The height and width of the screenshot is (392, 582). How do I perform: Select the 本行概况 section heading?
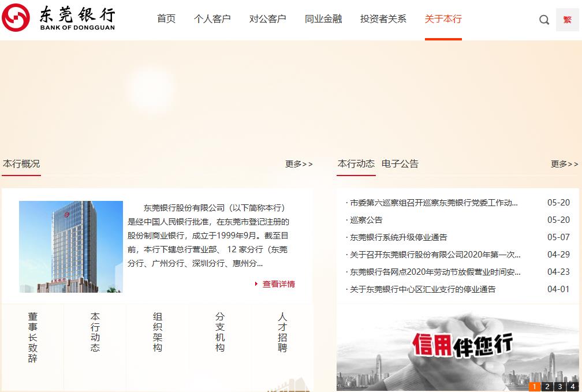click(x=21, y=164)
